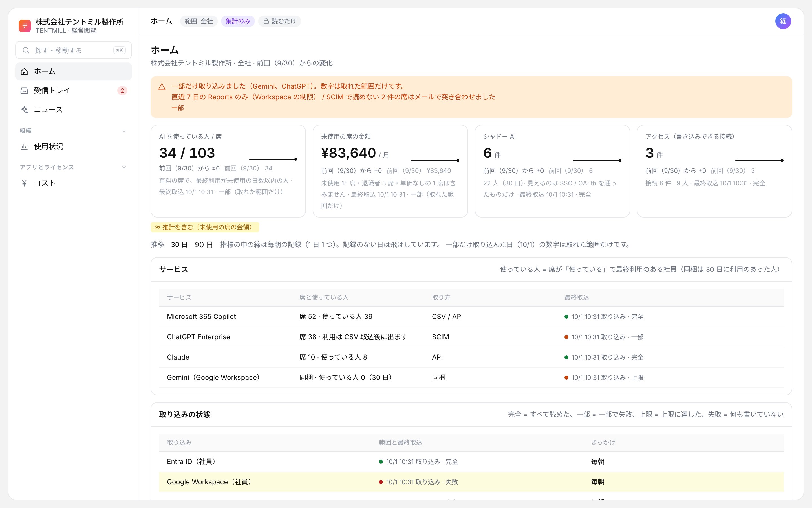Click the inbox unread badge 2
This screenshot has height=508, width=812.
pyautogui.click(x=122, y=91)
